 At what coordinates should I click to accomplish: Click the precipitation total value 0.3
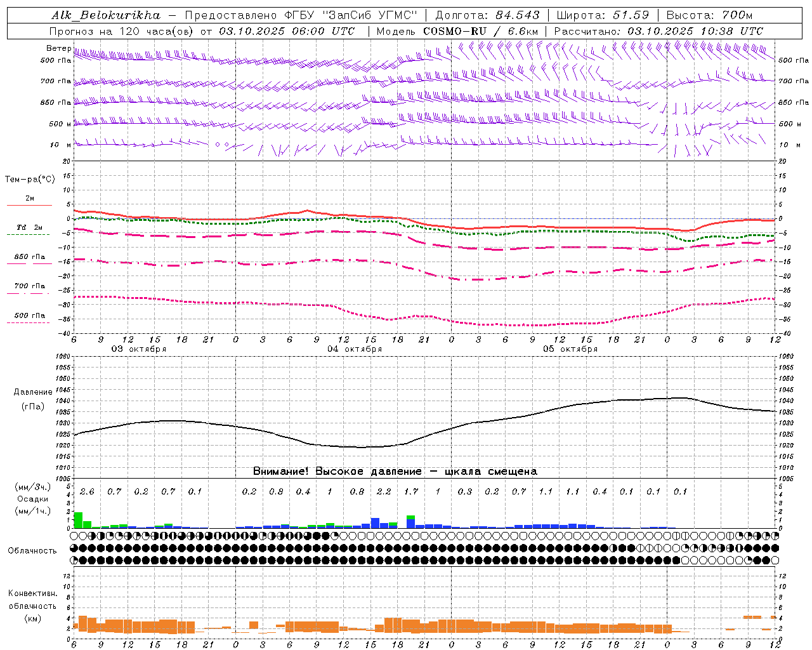[465, 492]
